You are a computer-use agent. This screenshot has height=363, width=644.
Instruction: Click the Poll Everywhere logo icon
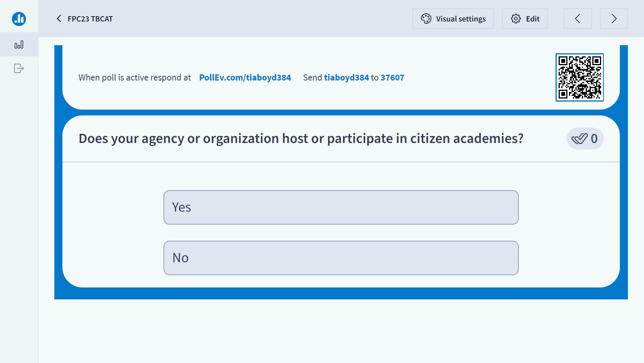[x=19, y=18]
